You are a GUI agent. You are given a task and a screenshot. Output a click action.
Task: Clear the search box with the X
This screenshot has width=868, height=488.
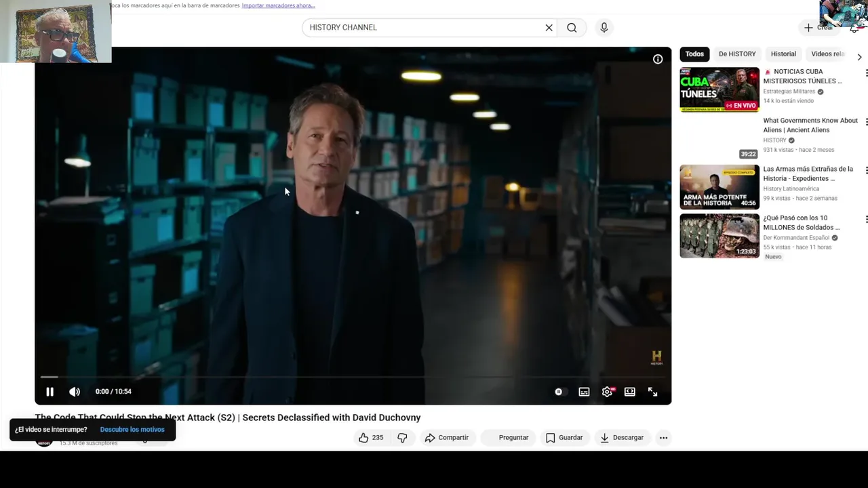(x=549, y=28)
